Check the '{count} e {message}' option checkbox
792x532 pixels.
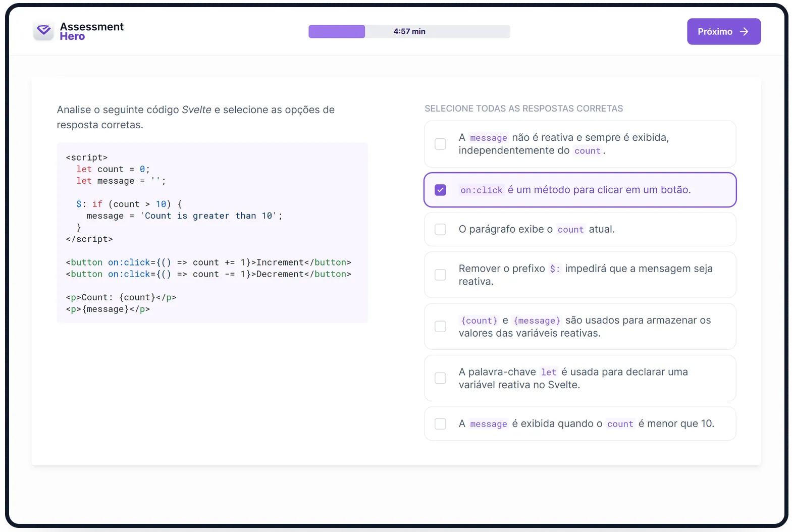(441, 327)
